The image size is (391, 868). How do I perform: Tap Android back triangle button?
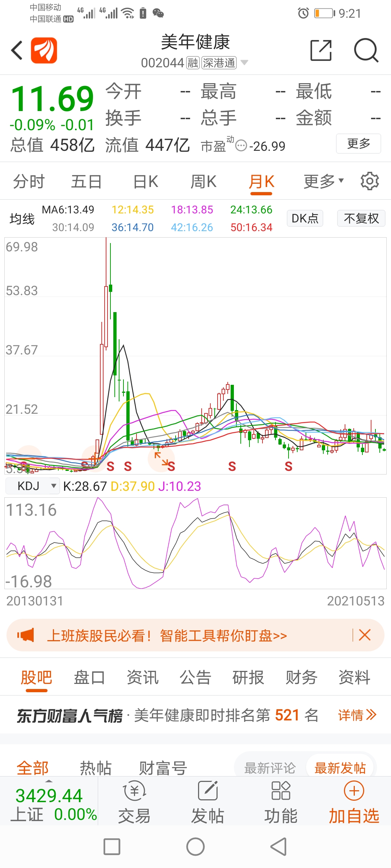[x=279, y=847]
